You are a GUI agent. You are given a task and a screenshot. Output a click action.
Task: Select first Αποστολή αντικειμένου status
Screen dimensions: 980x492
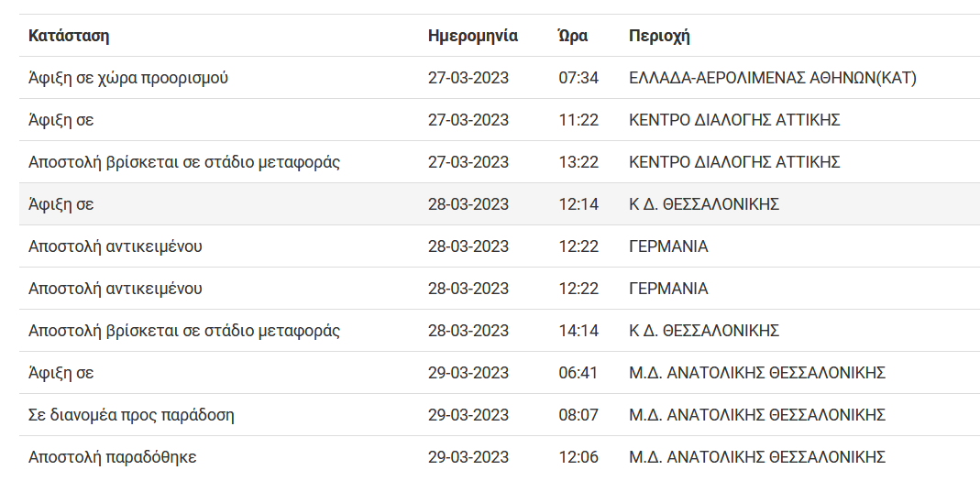pos(115,246)
